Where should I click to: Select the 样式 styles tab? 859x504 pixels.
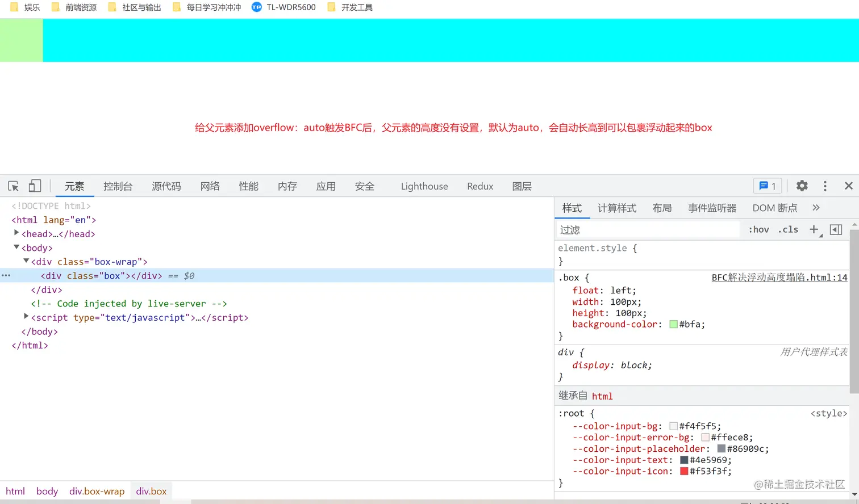[x=572, y=208]
